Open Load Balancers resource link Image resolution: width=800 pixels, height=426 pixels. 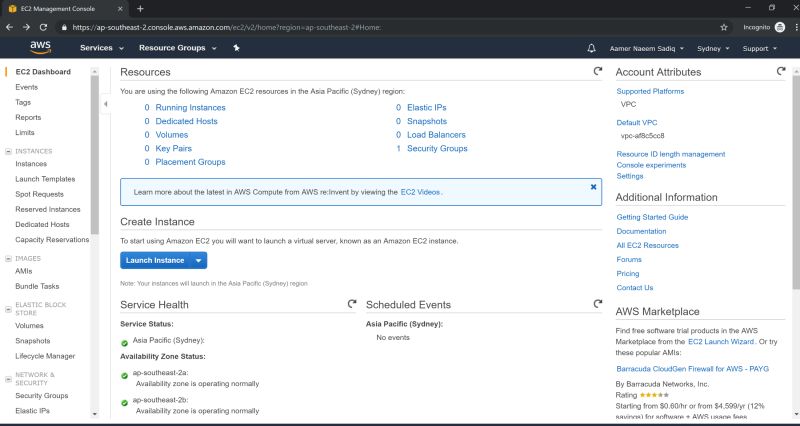click(436, 135)
